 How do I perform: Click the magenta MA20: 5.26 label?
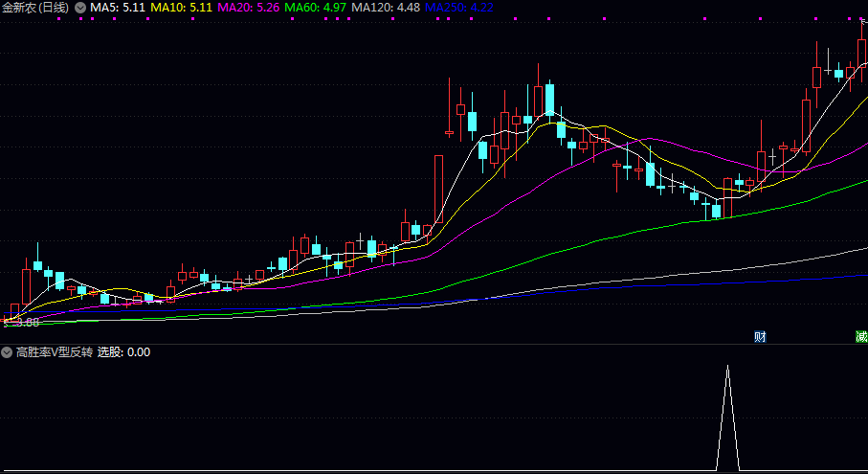[249, 8]
